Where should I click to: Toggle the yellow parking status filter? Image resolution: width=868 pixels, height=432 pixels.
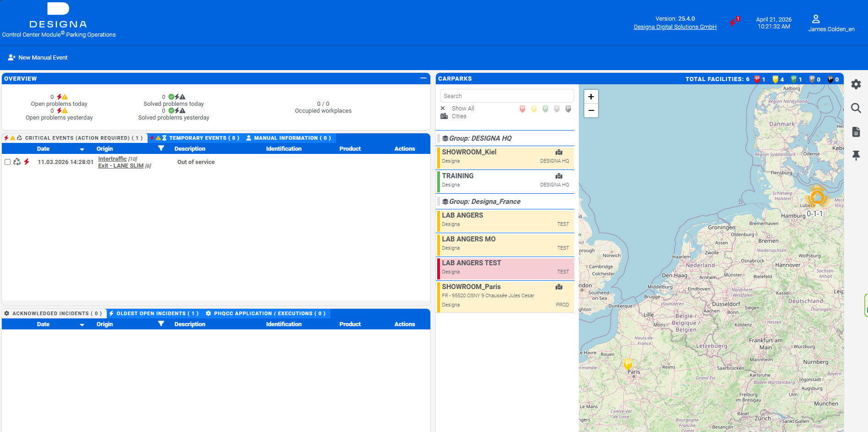click(534, 109)
